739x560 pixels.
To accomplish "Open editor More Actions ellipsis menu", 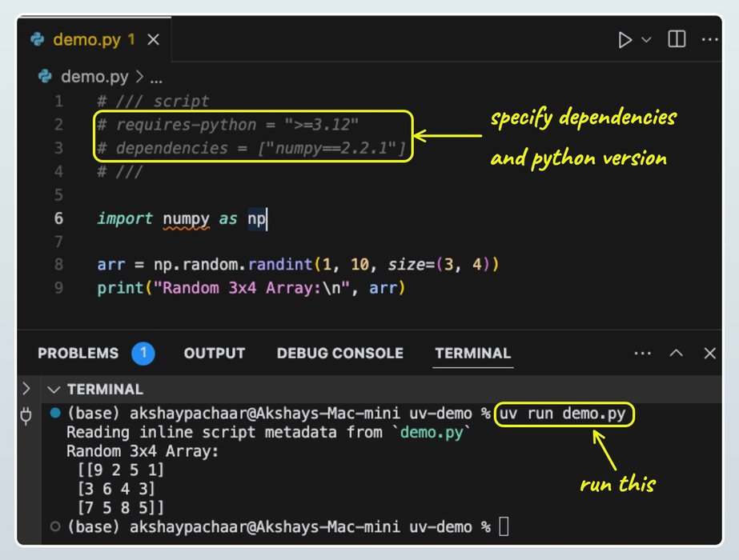I will point(709,39).
